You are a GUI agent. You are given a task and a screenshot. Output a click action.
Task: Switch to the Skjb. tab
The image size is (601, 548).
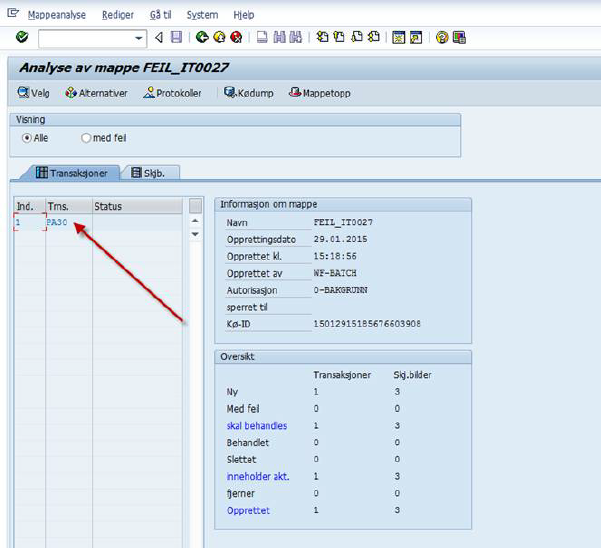(149, 173)
